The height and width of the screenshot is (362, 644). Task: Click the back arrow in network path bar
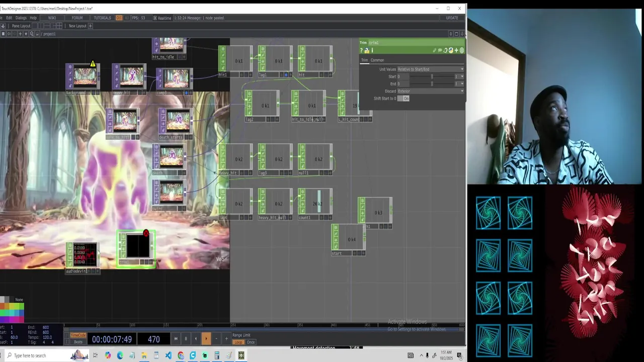9,34
